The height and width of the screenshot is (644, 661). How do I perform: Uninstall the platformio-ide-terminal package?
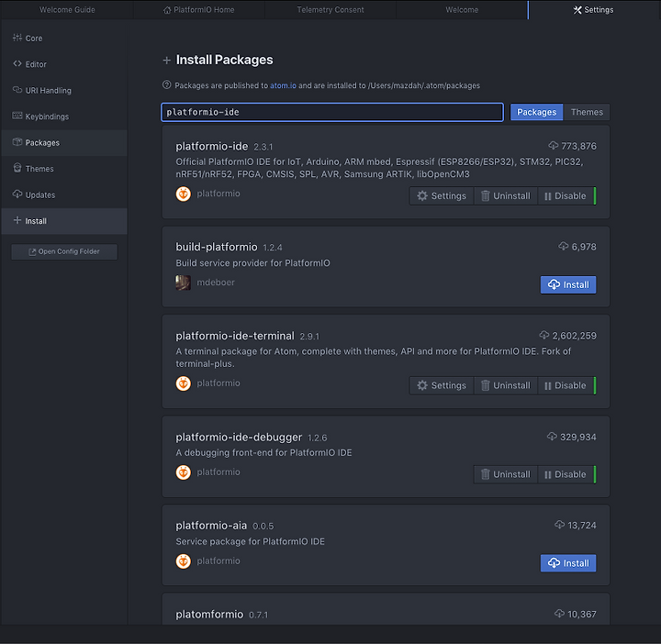tap(506, 385)
